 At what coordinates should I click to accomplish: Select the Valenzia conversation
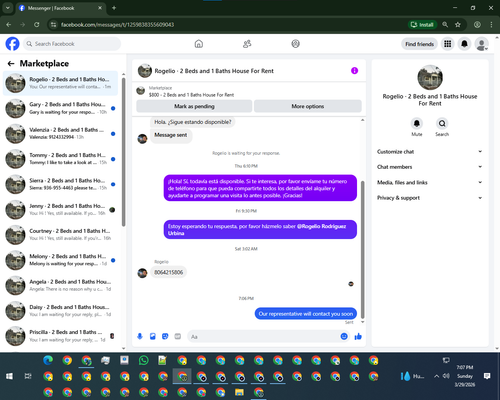pos(60,134)
